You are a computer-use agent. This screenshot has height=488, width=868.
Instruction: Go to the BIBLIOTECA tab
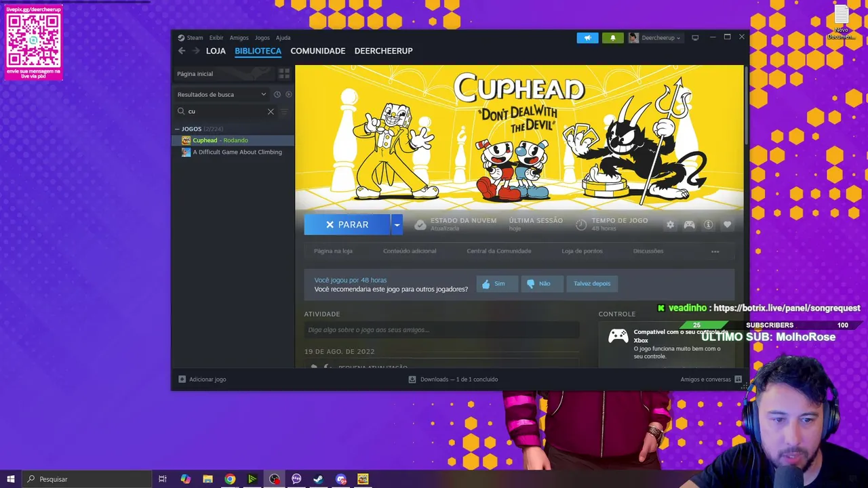tap(258, 51)
